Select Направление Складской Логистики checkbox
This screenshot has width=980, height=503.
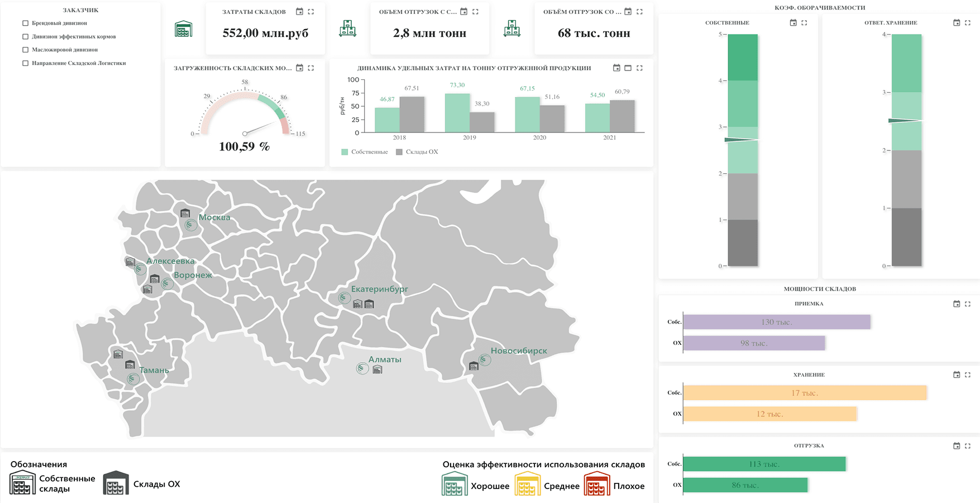[x=25, y=63]
